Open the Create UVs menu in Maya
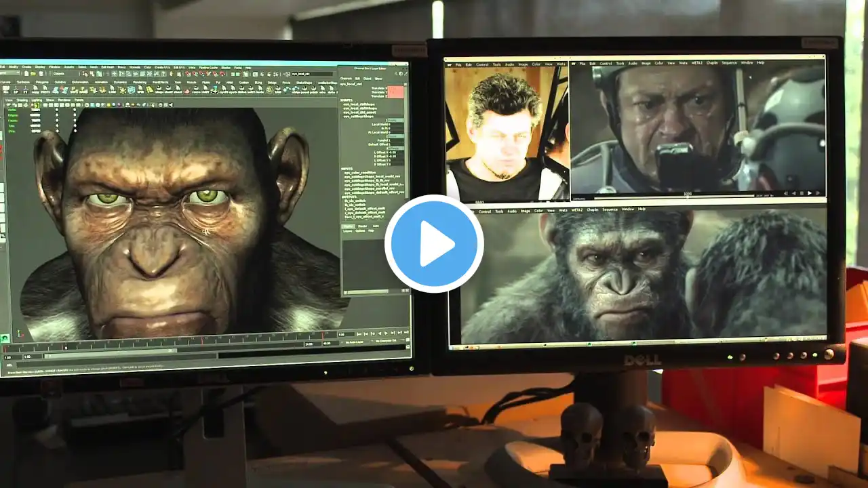This screenshot has width=868, height=488. point(163,67)
